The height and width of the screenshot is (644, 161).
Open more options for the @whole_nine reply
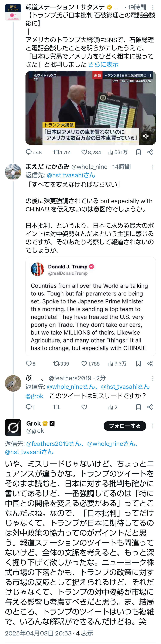coord(153,167)
